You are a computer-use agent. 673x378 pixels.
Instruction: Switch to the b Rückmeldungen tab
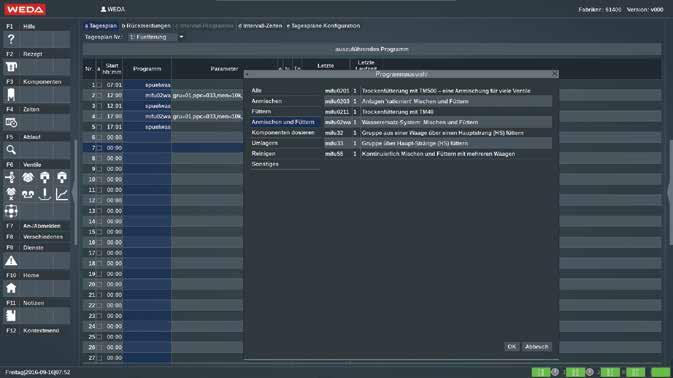pos(146,26)
